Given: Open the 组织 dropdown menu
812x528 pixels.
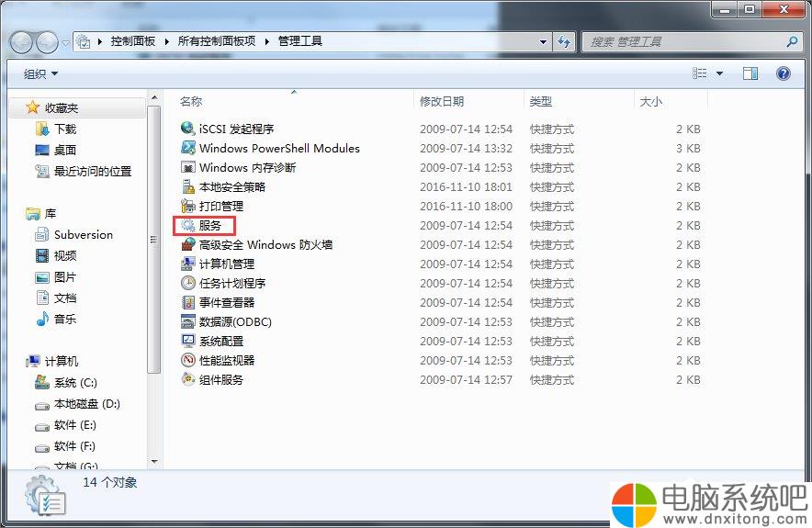Looking at the screenshot, I should tap(40, 73).
